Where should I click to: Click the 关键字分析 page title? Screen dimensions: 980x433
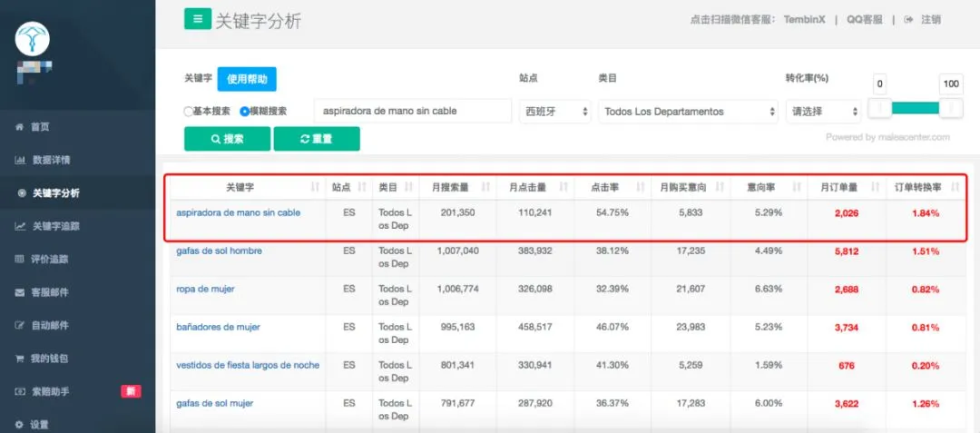258,21
